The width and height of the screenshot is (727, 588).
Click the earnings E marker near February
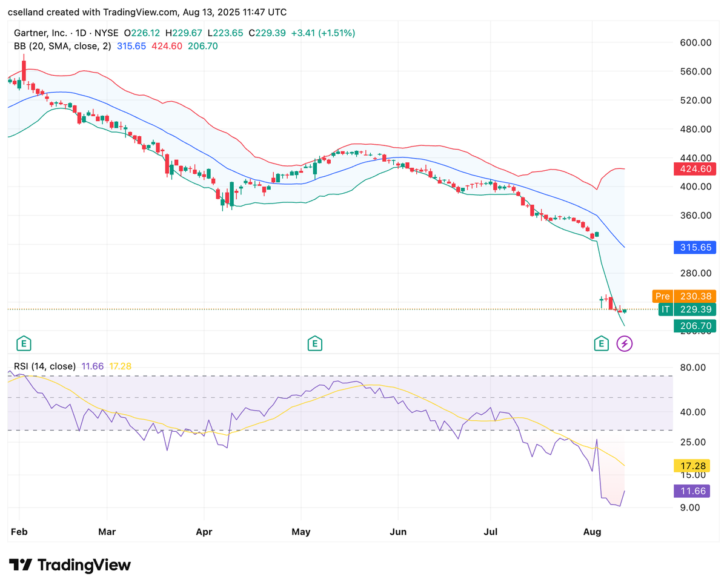coord(23,344)
